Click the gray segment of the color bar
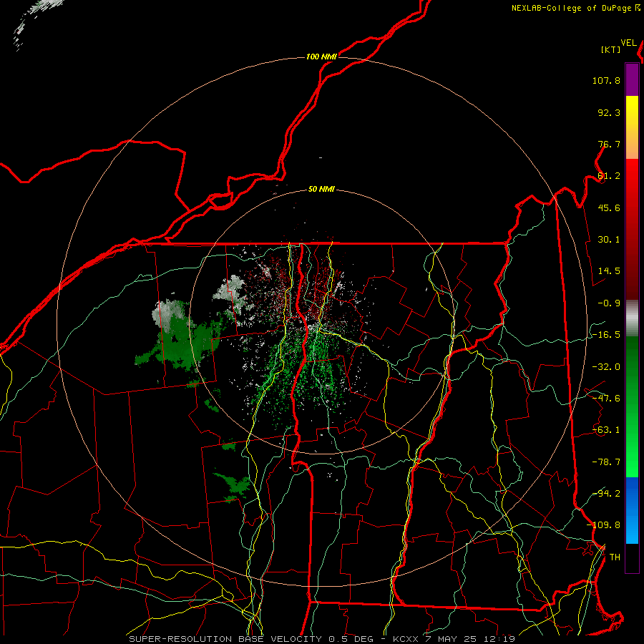 pyautogui.click(x=632, y=318)
